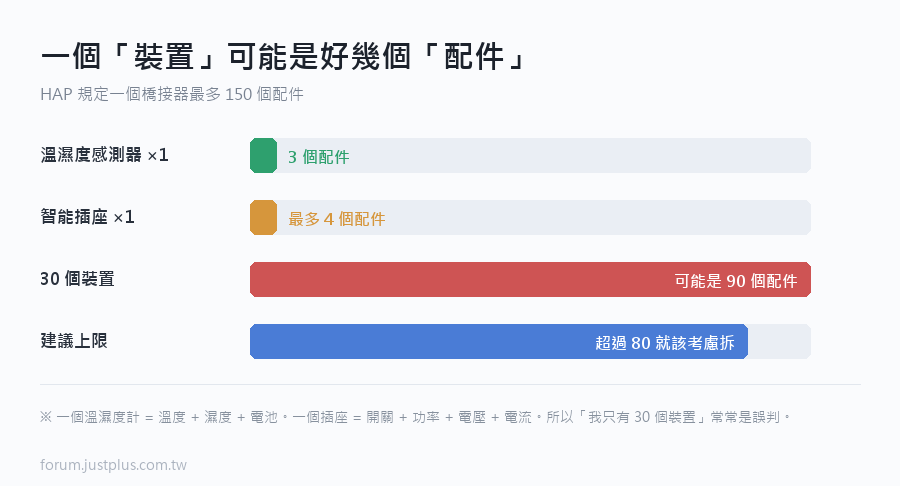Click the 可能是 90 個配件 white text label

pos(736,281)
